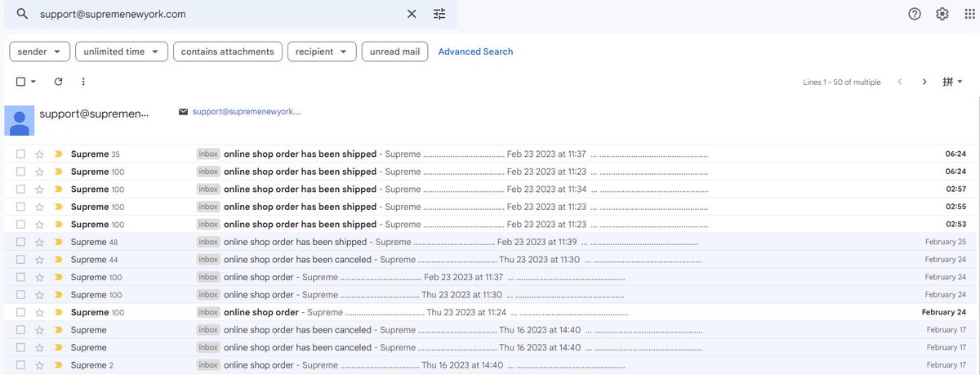Viewport: 980px width, 375px height.
Task: Toggle importance marker on the 02:57 email
Action: tap(59, 190)
